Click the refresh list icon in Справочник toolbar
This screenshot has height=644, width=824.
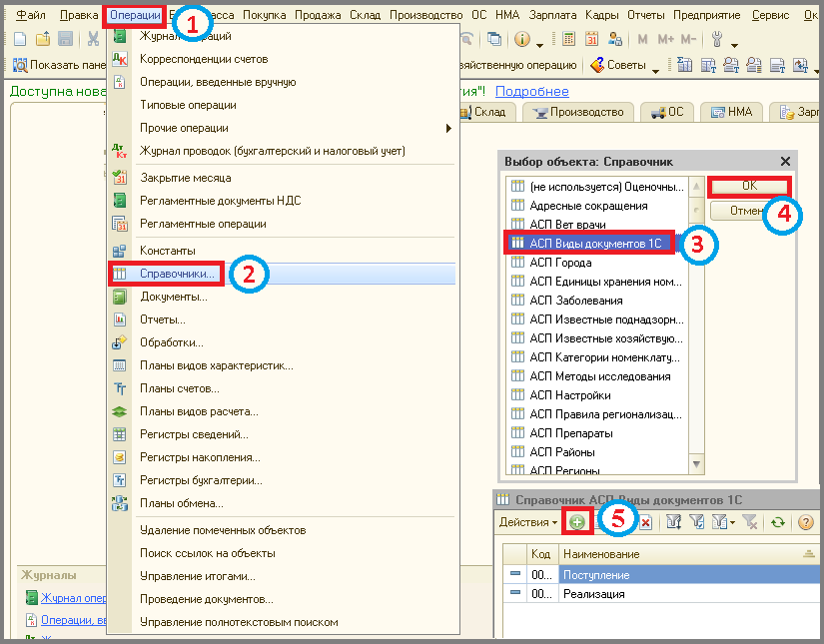(x=778, y=522)
